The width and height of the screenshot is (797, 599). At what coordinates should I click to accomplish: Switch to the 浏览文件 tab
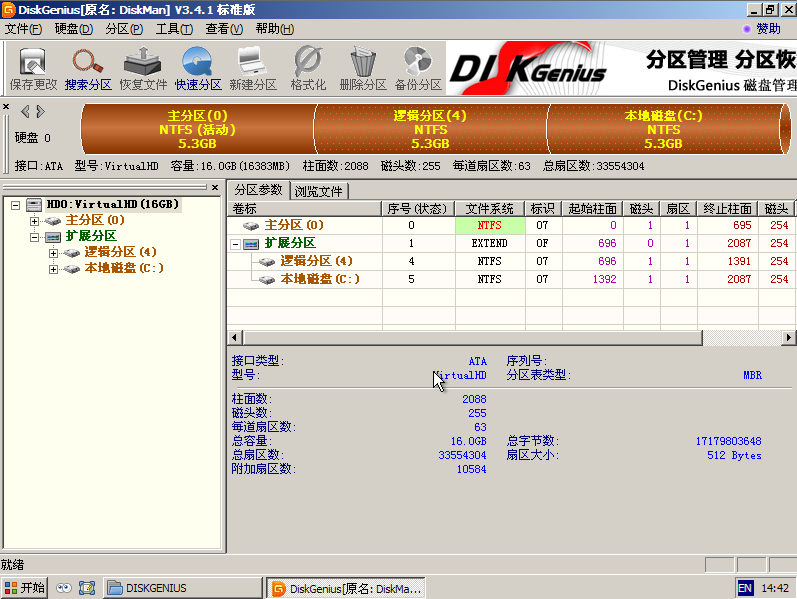coord(319,192)
